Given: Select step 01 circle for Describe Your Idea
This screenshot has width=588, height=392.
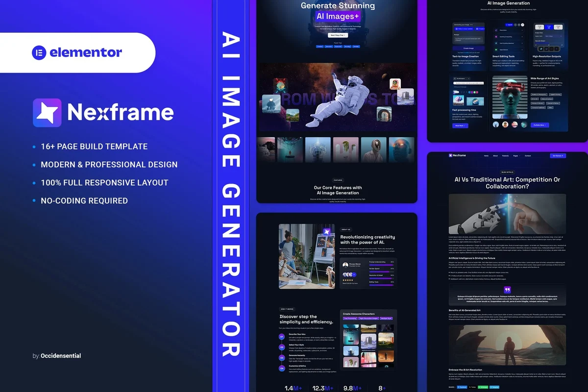Looking at the screenshot, I should click(x=282, y=337).
